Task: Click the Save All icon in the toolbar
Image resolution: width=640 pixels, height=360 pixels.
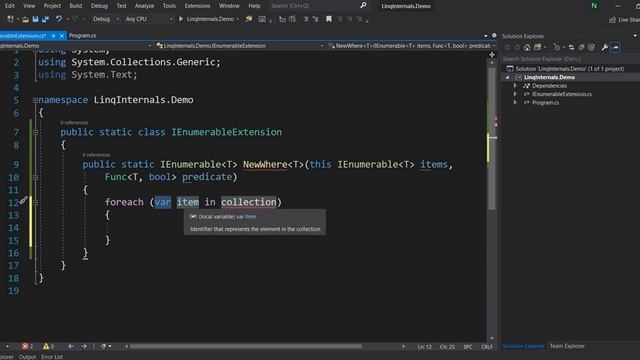Action: [x=45, y=19]
